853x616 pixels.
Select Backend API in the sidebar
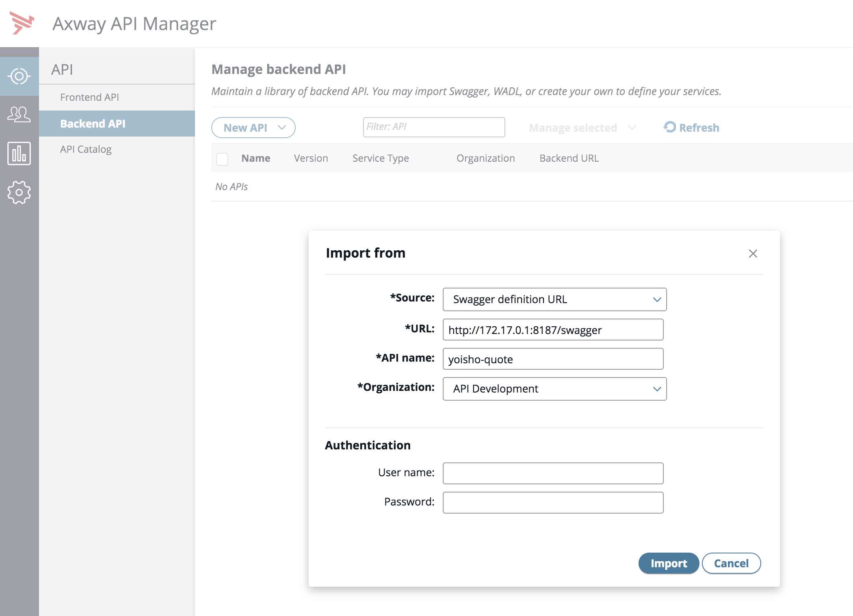(117, 124)
